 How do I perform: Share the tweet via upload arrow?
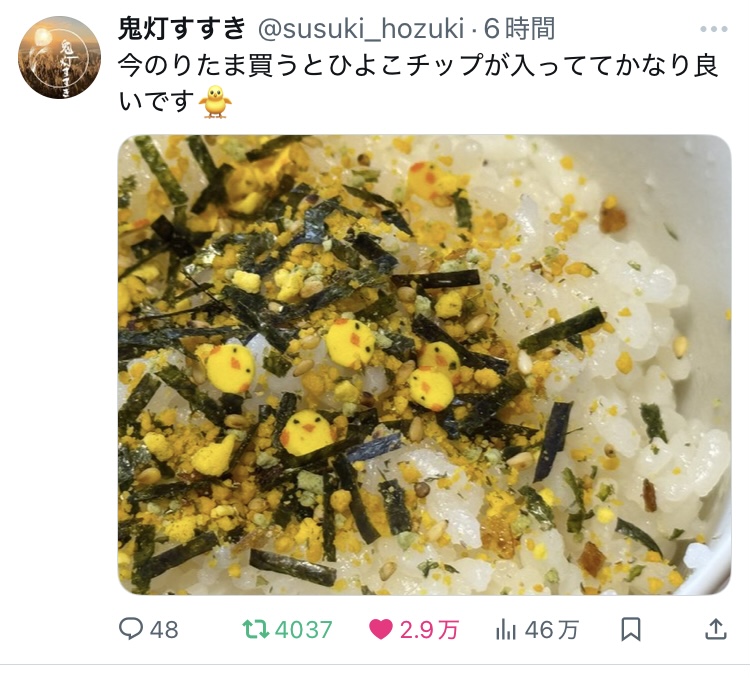pos(716,629)
